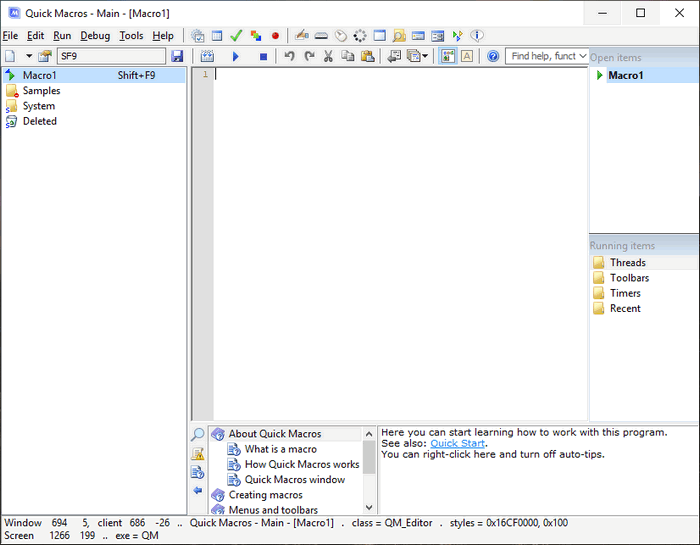Click the scissors Cut icon

[328, 57]
